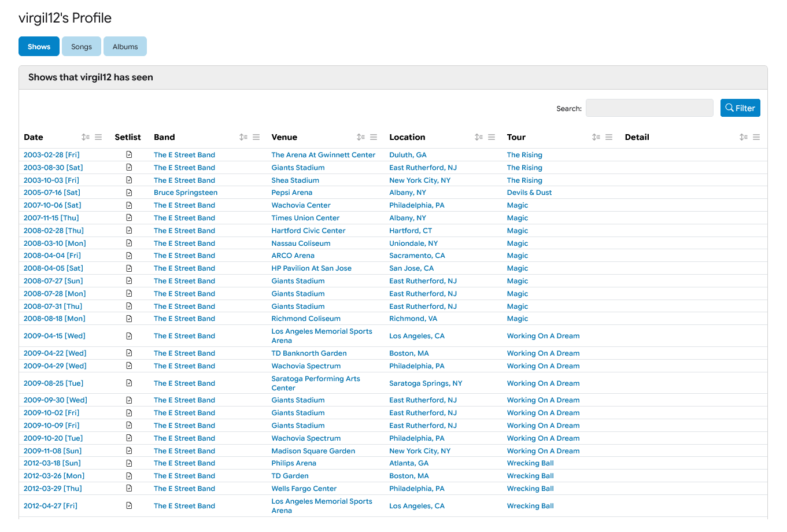The height and width of the screenshot is (532, 787).
Task: Open the Band column filter menu
Action: click(x=256, y=137)
